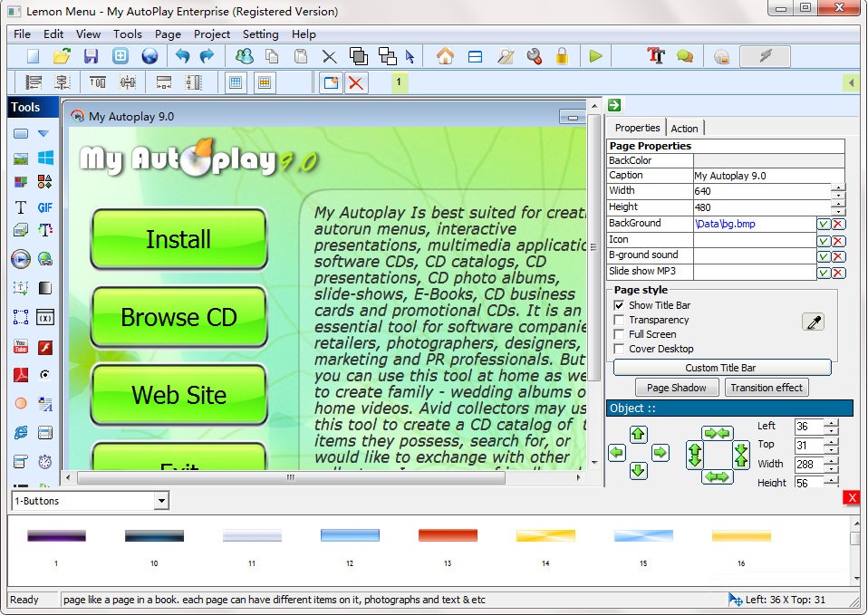Run the project with the green play icon
This screenshot has height=615, width=868.
(x=595, y=56)
